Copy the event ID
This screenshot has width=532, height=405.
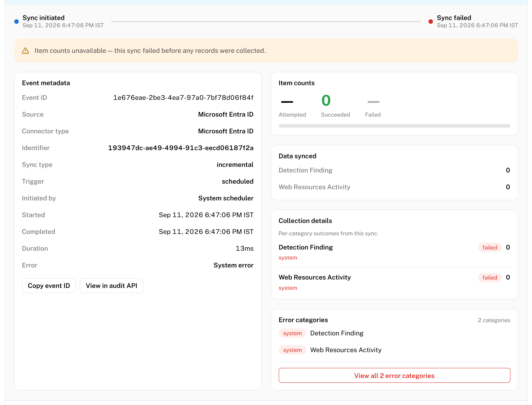coord(49,286)
